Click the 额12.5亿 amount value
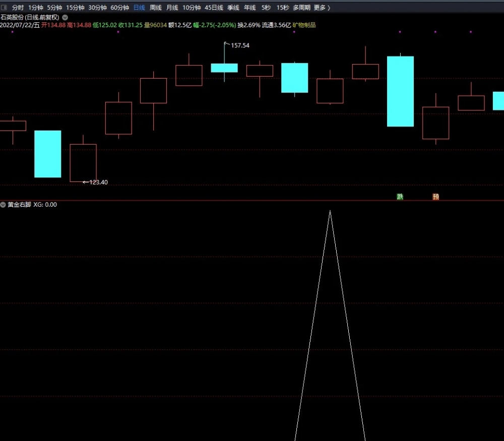 pos(180,25)
